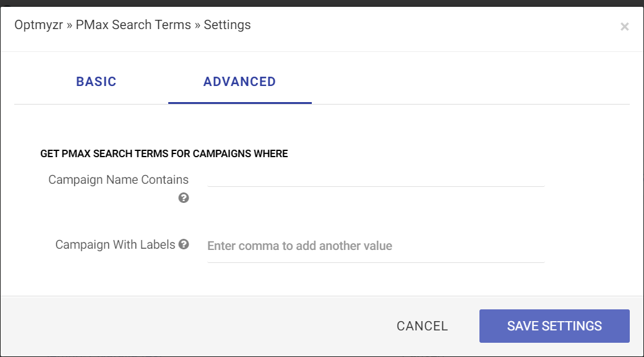This screenshot has height=357, width=644.
Task: Click the 'Enter comma to add another value' field
Action: point(376,246)
